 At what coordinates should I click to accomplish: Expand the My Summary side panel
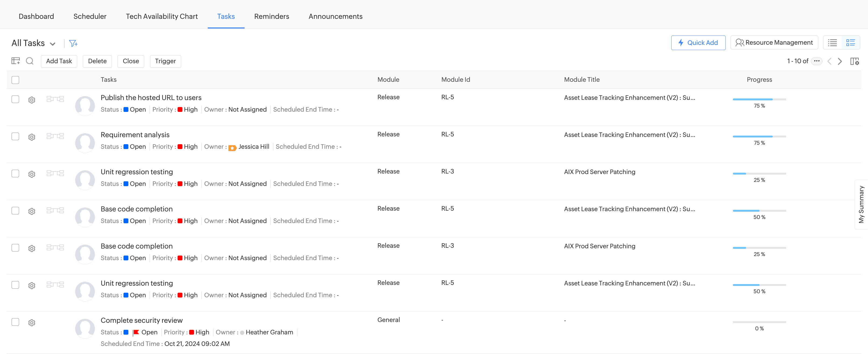(861, 204)
